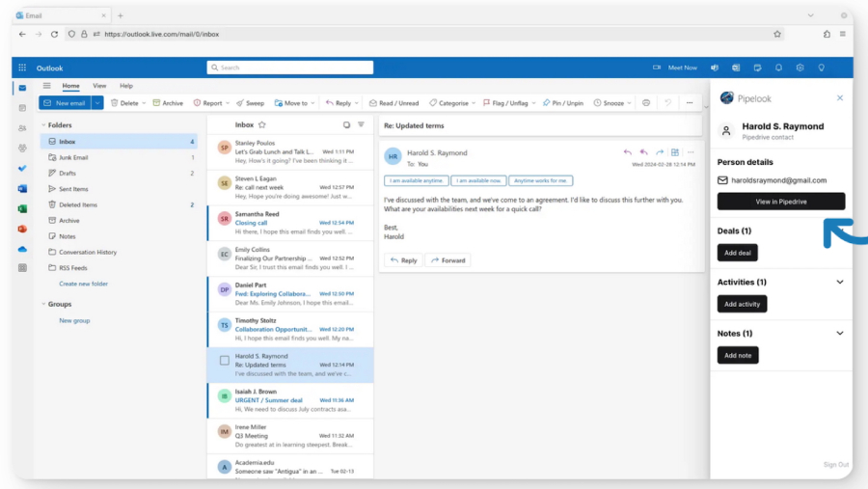Favorite the Inbox star icon

pos(261,125)
